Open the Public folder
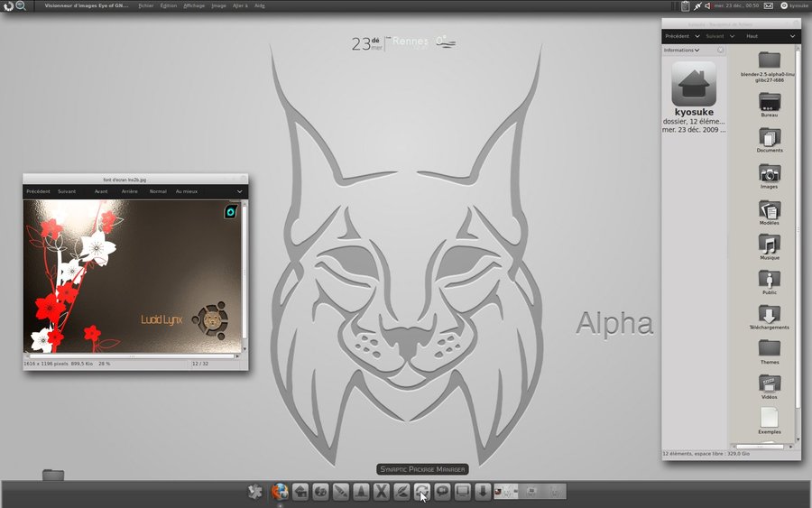Viewport: 812px width, 508px height. (769, 282)
